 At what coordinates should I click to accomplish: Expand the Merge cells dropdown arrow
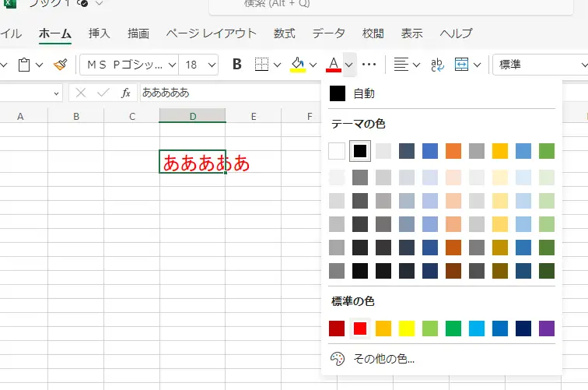pyautogui.click(x=477, y=65)
